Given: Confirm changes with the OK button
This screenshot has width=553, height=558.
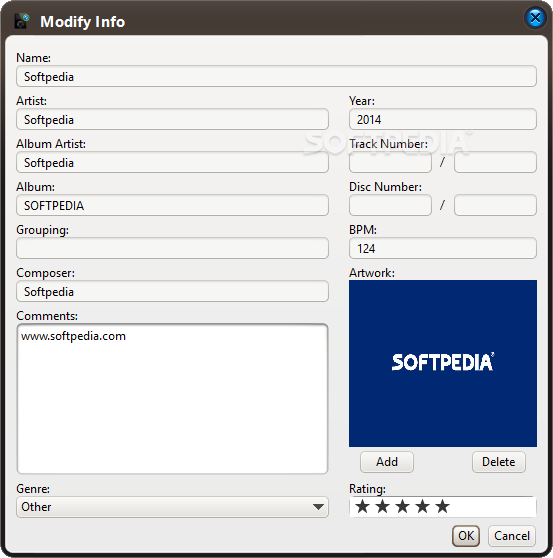Looking at the screenshot, I should click(x=466, y=536).
